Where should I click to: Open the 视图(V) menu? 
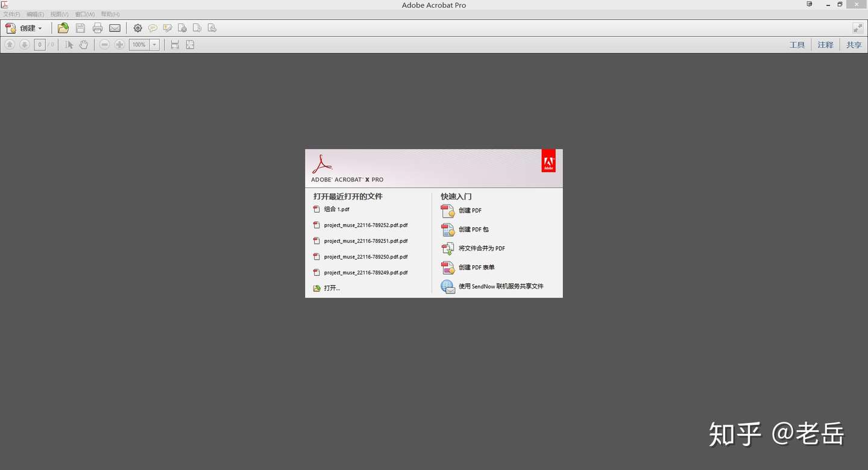[x=59, y=14]
